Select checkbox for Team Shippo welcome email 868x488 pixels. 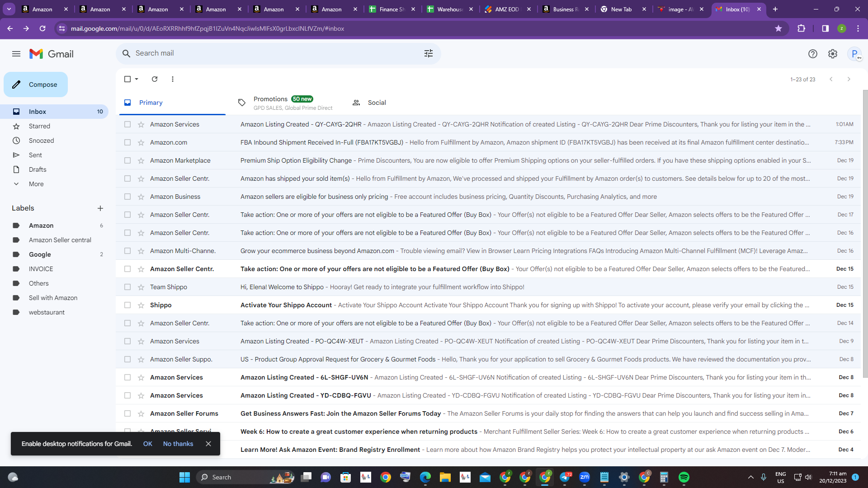[x=127, y=287]
